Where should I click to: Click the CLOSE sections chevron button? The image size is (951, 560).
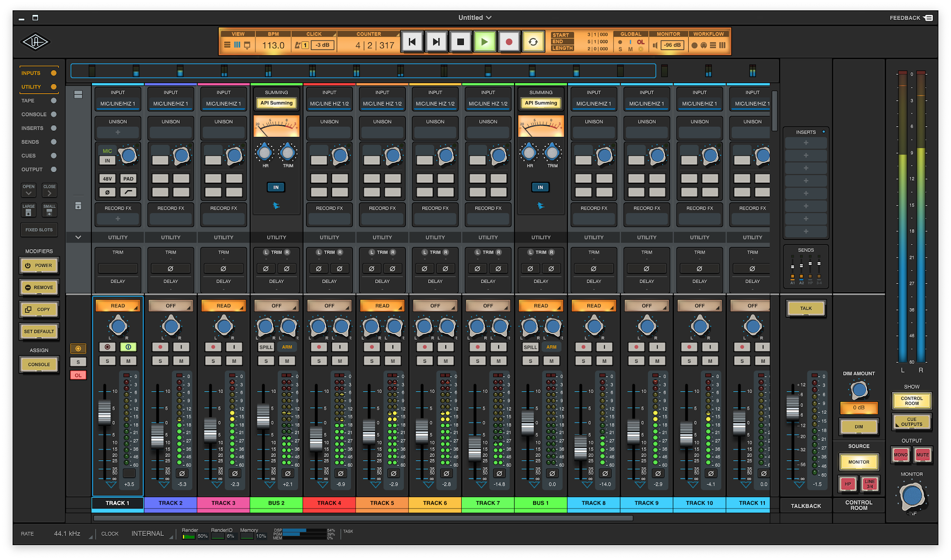pyautogui.click(x=49, y=190)
